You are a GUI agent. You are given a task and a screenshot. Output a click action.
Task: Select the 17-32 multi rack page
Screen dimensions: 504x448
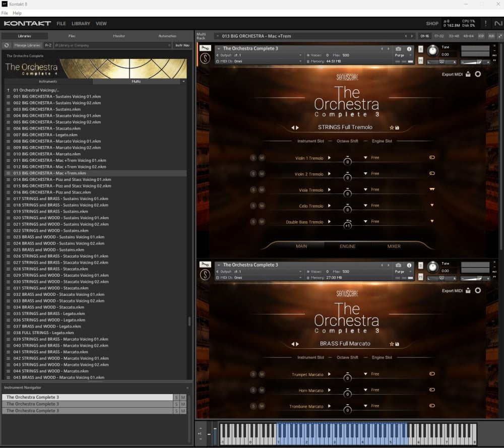[439, 36]
